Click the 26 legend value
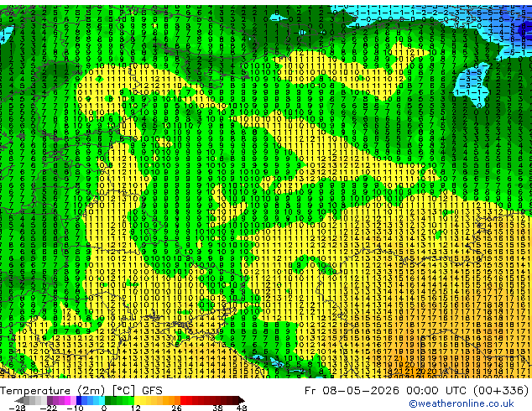This screenshot has width=532, height=411. tap(176, 408)
